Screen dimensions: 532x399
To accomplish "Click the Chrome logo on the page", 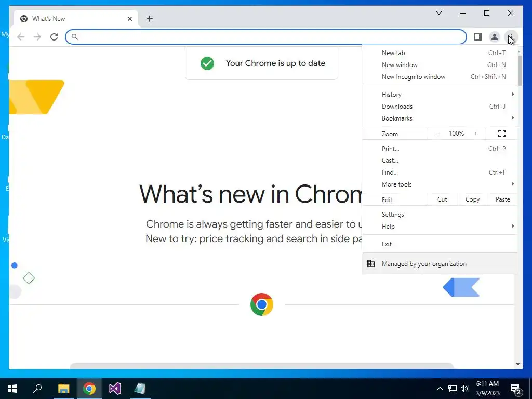I will click(x=262, y=304).
